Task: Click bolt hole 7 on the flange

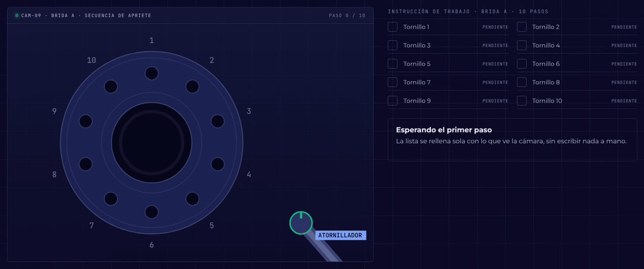Action: coord(111,199)
